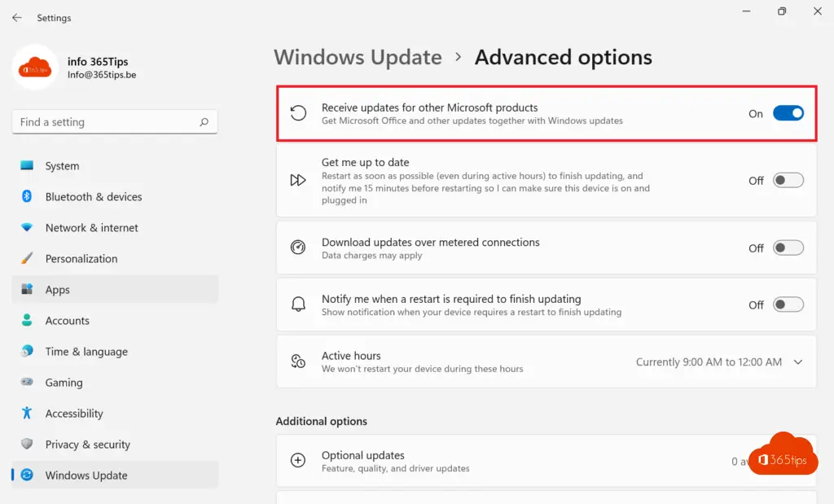The image size is (834, 504).
Task: Click the Network & internet wifi icon
Action: (27, 228)
